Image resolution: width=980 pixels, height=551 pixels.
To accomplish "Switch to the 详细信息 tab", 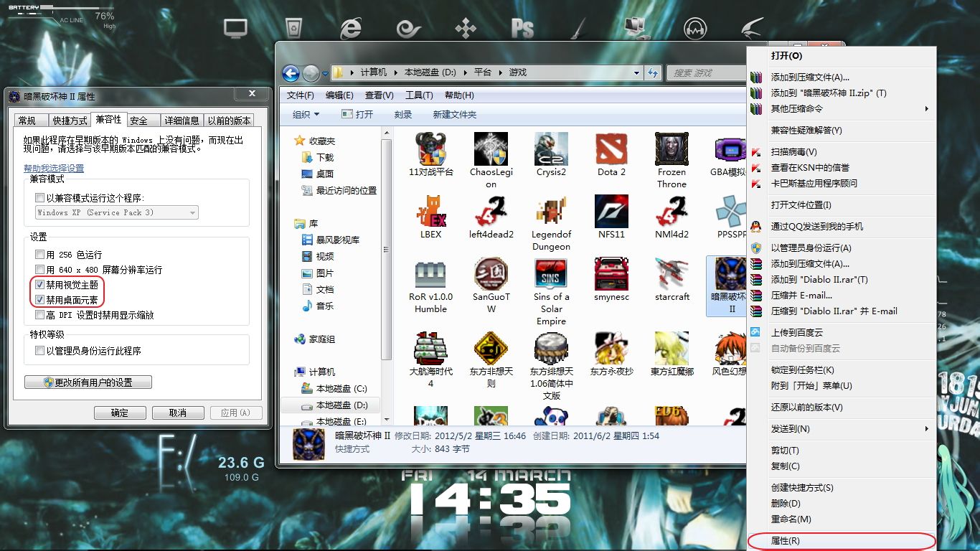I will pos(182,121).
